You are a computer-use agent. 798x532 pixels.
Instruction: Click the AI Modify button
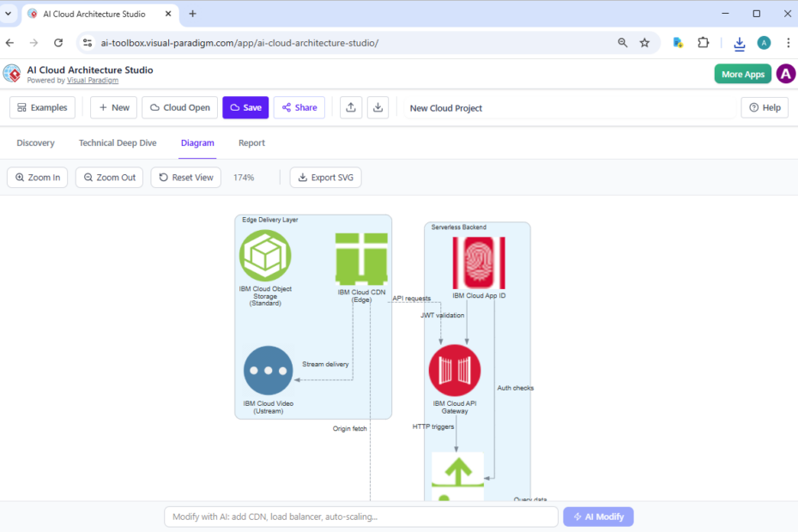(598, 516)
